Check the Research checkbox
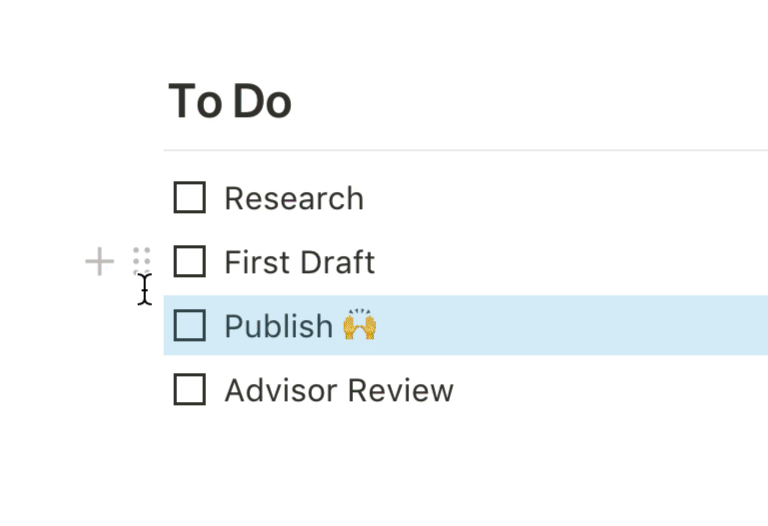 190,198
